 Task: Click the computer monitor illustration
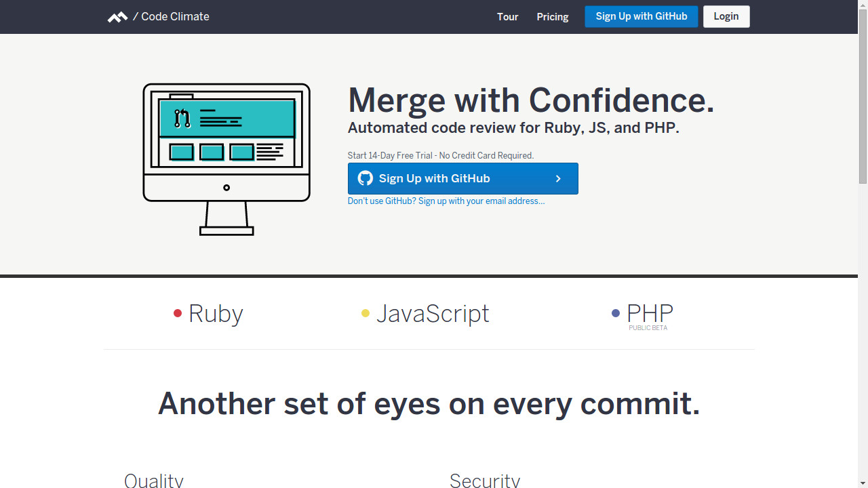(226, 159)
